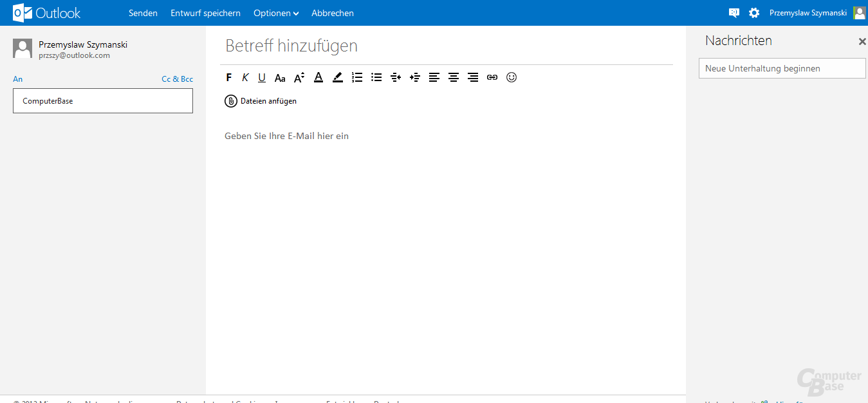Image resolution: width=868 pixels, height=403 pixels.
Task: Open the Cc & Bcc link
Action: (177, 79)
